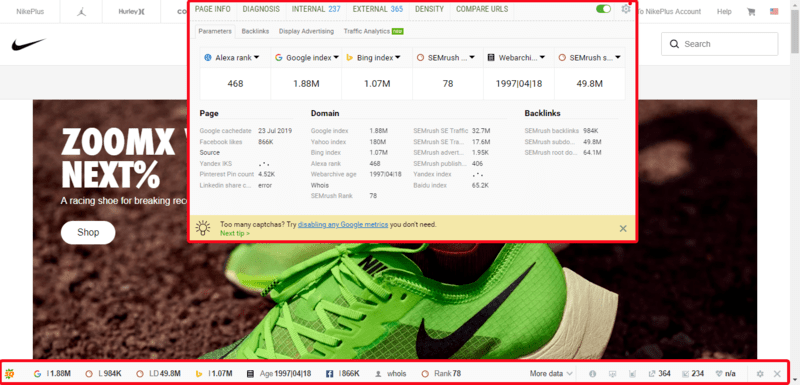The width and height of the screenshot is (800, 385).
Task: Open the Help link
Action: tap(724, 12)
